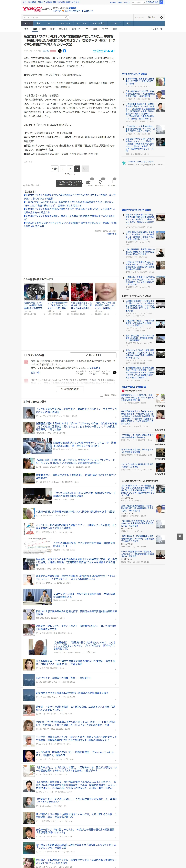Toggle the コメント非表示 checkbox

pyautogui.click(x=102, y=395)
